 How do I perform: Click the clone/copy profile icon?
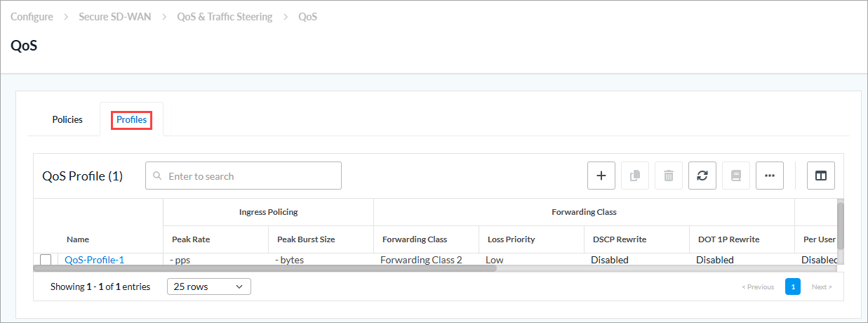[x=634, y=176]
